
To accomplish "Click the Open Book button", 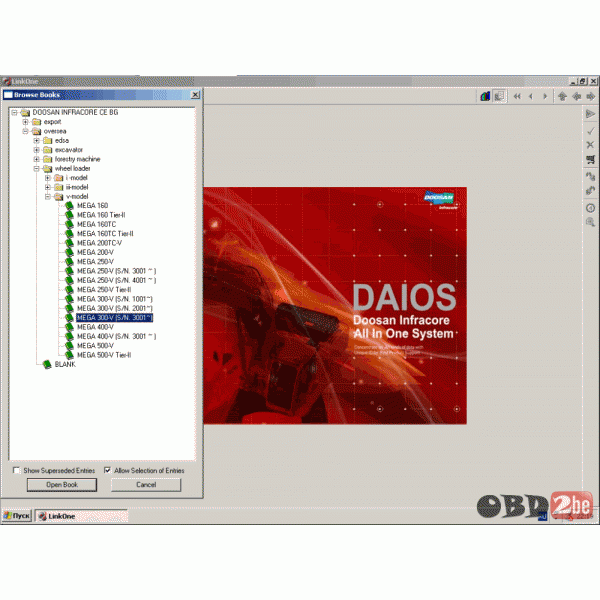I will click(62, 485).
